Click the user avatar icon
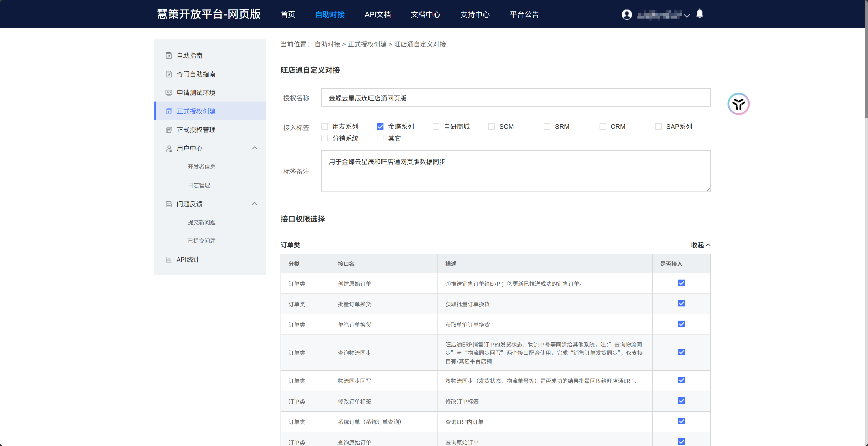The image size is (868, 446). [627, 14]
